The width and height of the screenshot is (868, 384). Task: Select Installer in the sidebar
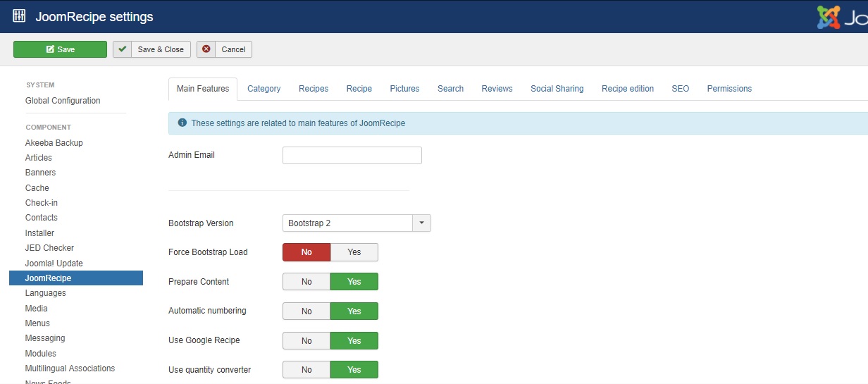tap(39, 233)
